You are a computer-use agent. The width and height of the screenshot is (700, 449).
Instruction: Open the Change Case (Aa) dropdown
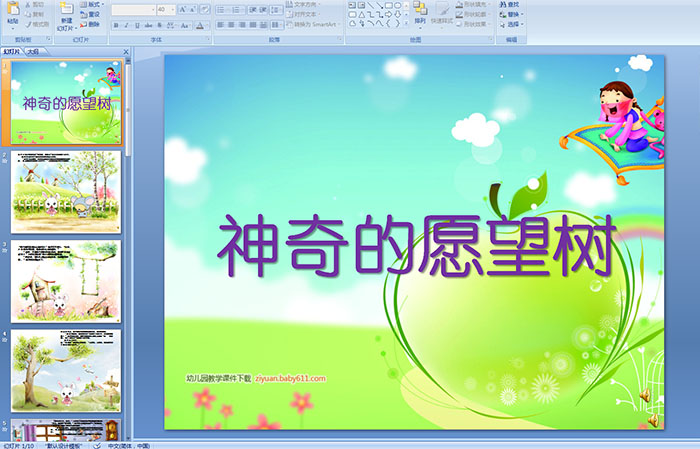click(185, 25)
